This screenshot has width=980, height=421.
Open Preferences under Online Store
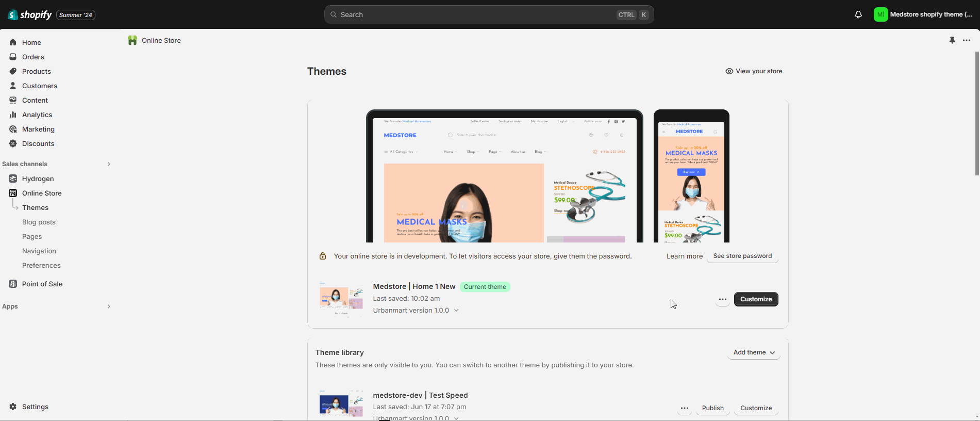click(x=41, y=265)
